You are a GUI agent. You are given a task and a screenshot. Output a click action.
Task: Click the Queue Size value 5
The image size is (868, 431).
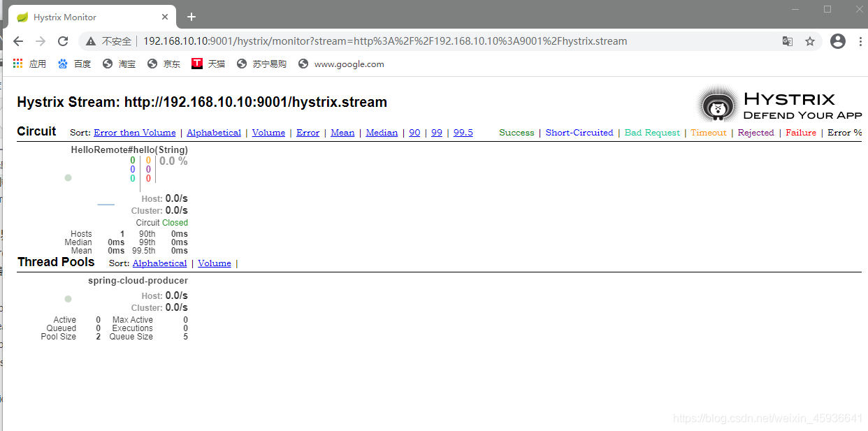click(185, 337)
